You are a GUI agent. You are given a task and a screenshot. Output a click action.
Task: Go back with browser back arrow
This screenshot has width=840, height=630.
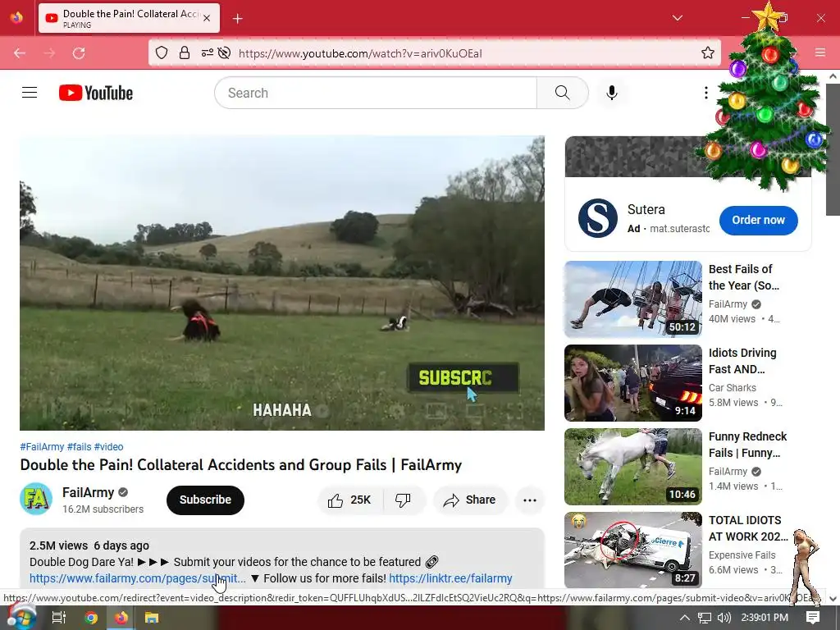20,53
